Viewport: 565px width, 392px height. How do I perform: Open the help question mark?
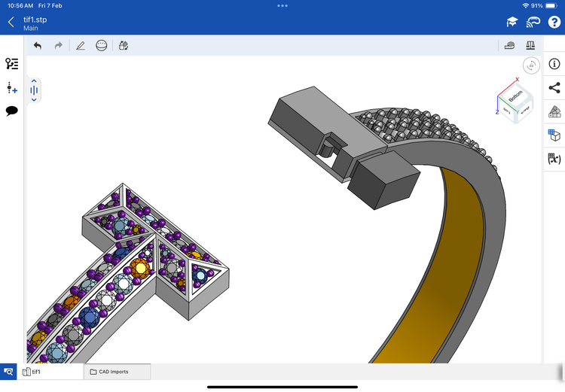[554, 22]
